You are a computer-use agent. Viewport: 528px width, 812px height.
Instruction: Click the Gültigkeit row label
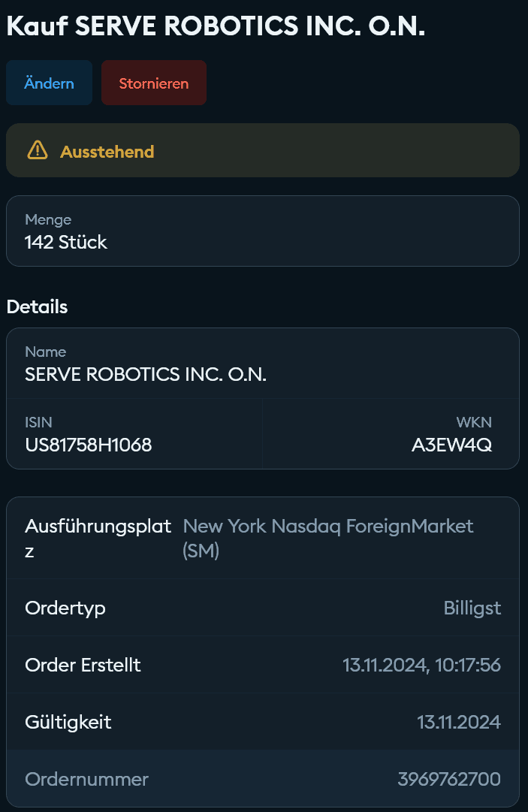tap(68, 722)
